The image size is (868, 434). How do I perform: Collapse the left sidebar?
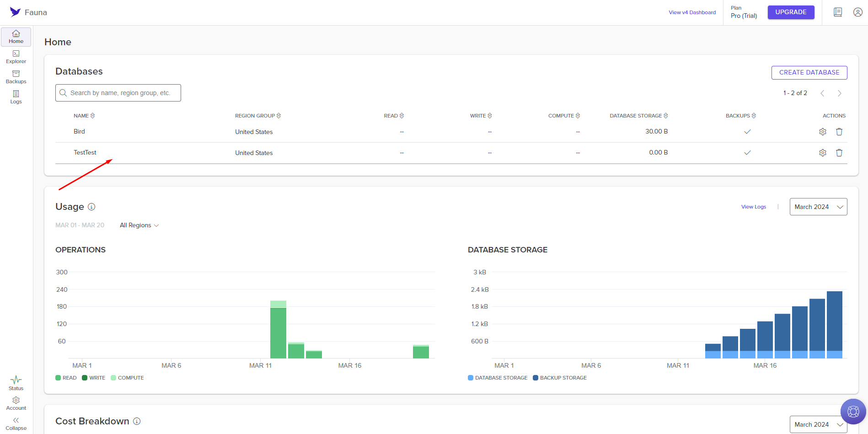[16, 423]
